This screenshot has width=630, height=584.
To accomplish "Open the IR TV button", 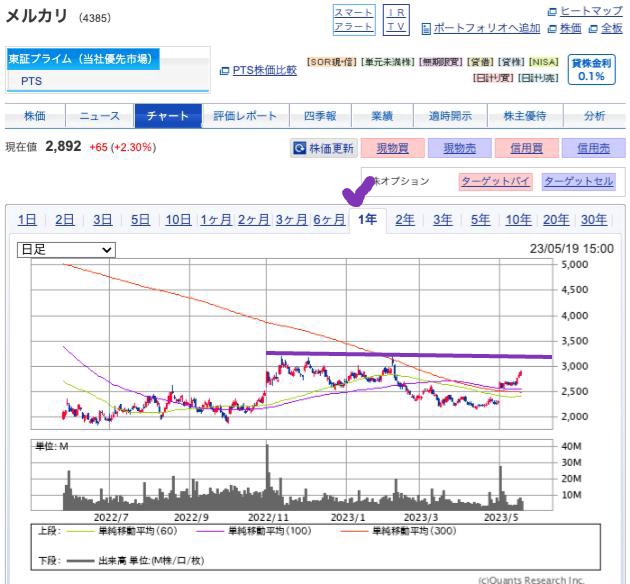I will coord(396,20).
